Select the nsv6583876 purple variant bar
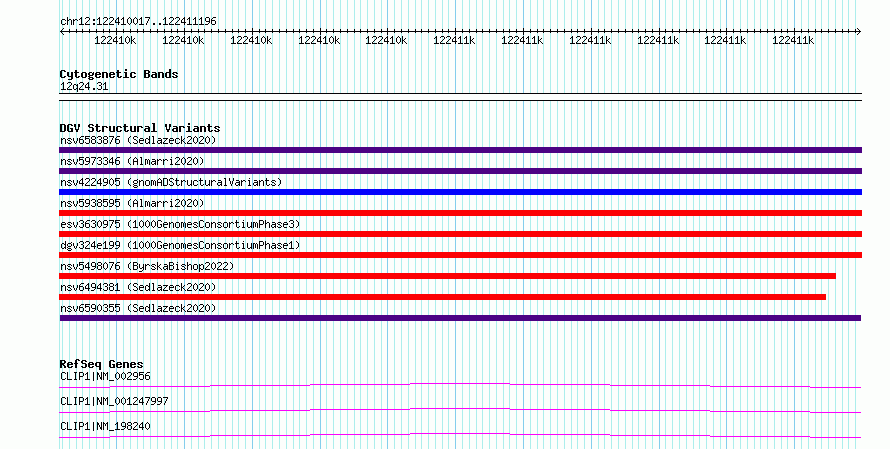 pos(460,150)
